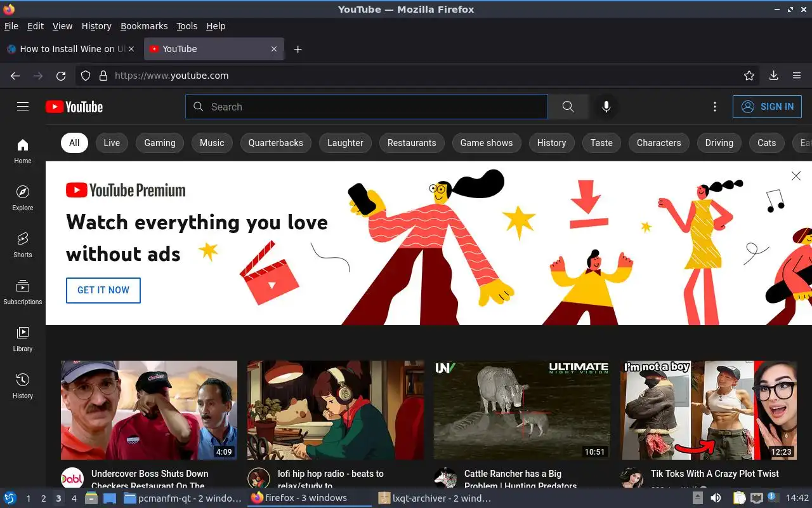Switch to How to Install Wine tab
The image size is (812, 508).
point(70,49)
